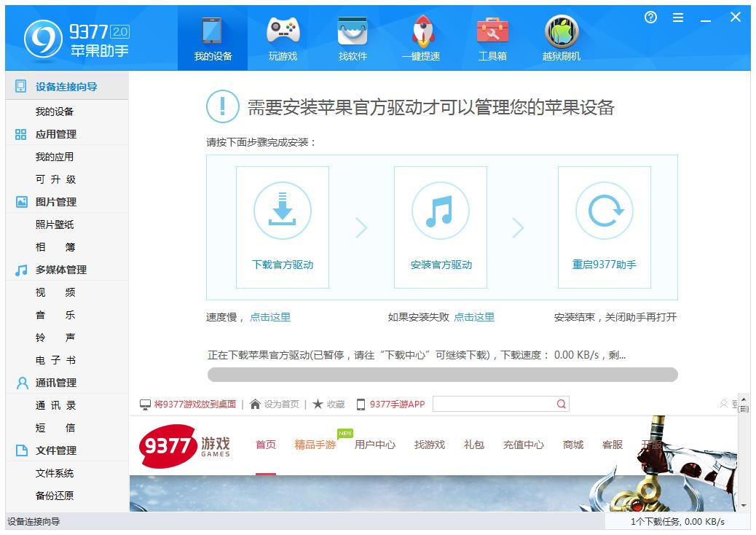The image size is (756, 535).
Task: Select 设备连接向导 in the sidebar
Action: point(66,87)
